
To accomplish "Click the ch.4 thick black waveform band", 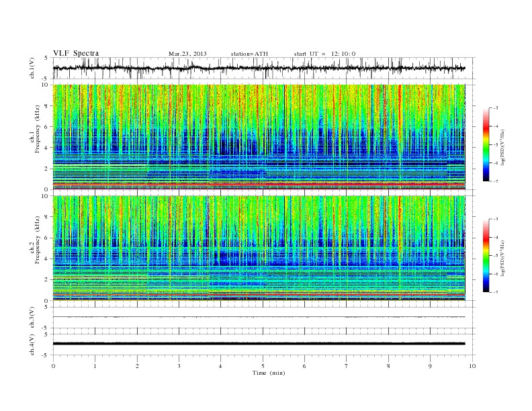I will pyautogui.click(x=259, y=344).
